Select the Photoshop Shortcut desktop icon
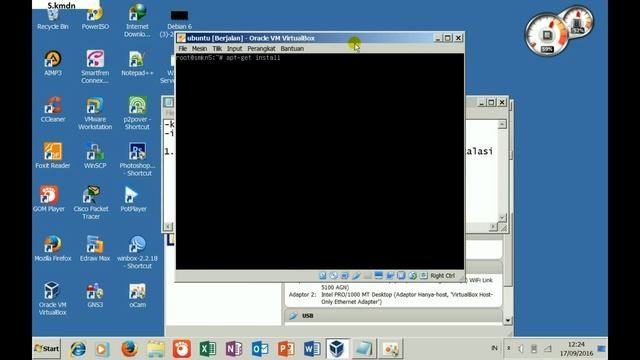640x360 pixels. coord(137,159)
